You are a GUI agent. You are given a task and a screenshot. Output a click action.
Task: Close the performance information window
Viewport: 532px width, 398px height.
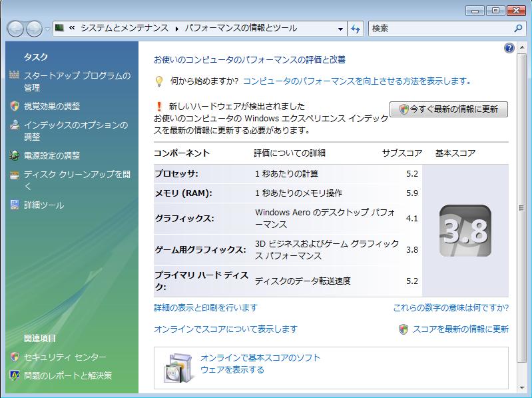[x=516, y=11]
